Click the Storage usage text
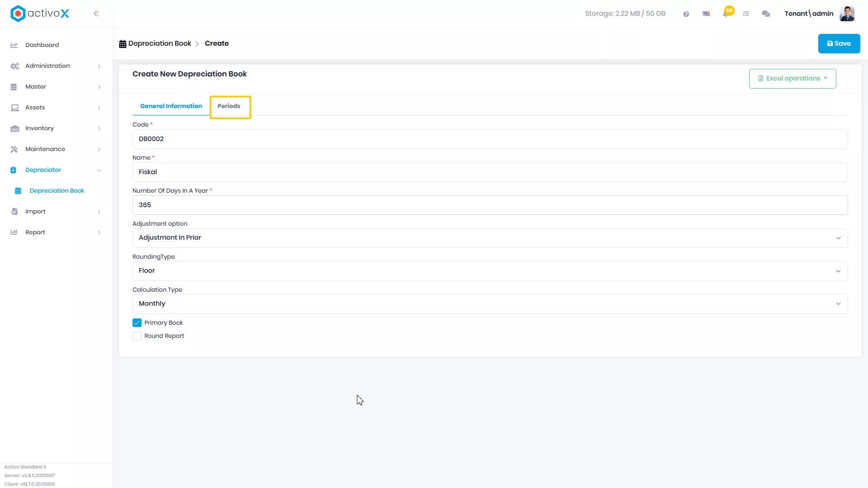868x488 pixels. tap(625, 14)
